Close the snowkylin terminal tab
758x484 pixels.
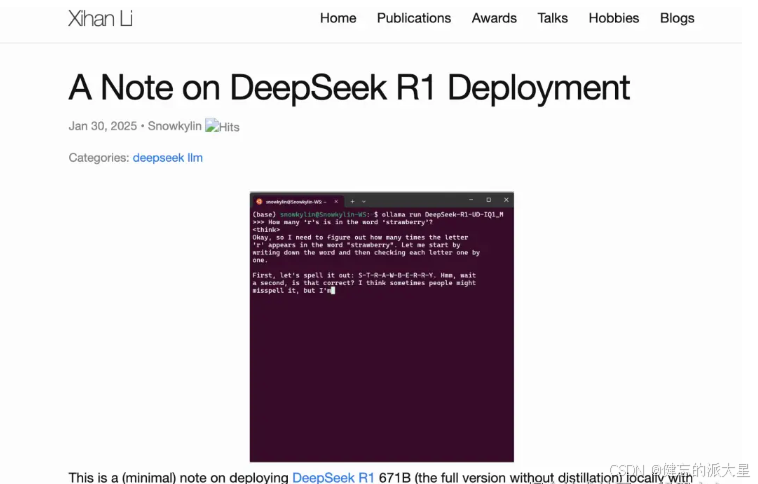(336, 202)
